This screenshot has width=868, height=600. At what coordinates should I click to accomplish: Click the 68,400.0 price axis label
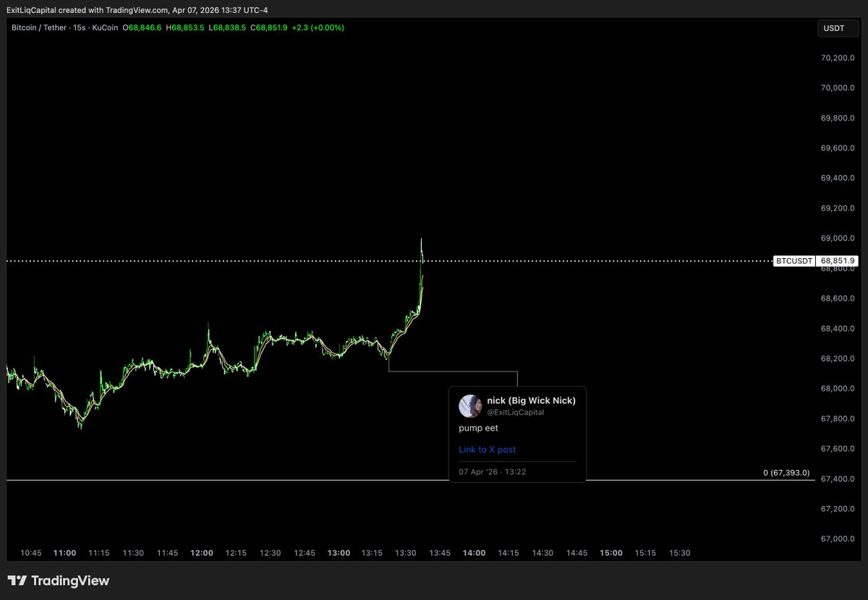(x=838, y=329)
